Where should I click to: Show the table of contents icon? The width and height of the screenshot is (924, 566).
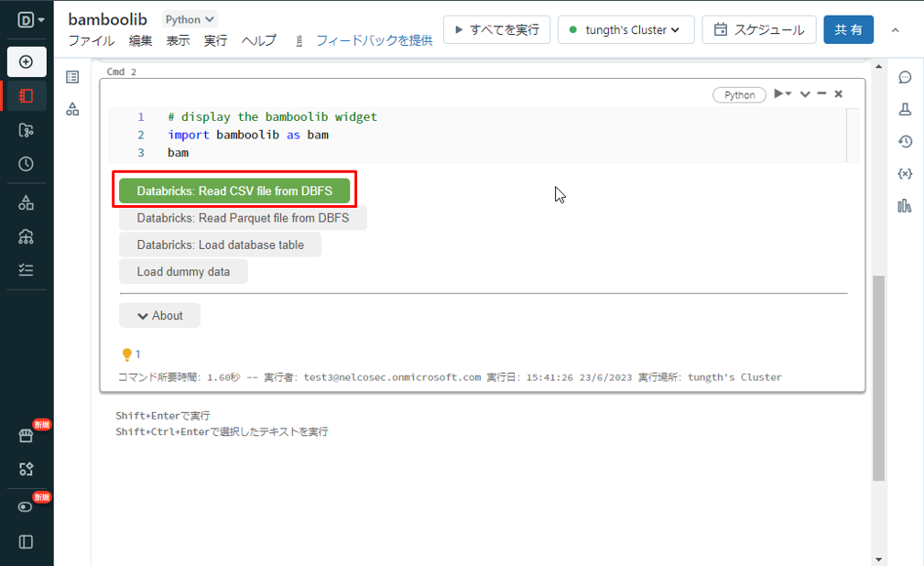72,77
